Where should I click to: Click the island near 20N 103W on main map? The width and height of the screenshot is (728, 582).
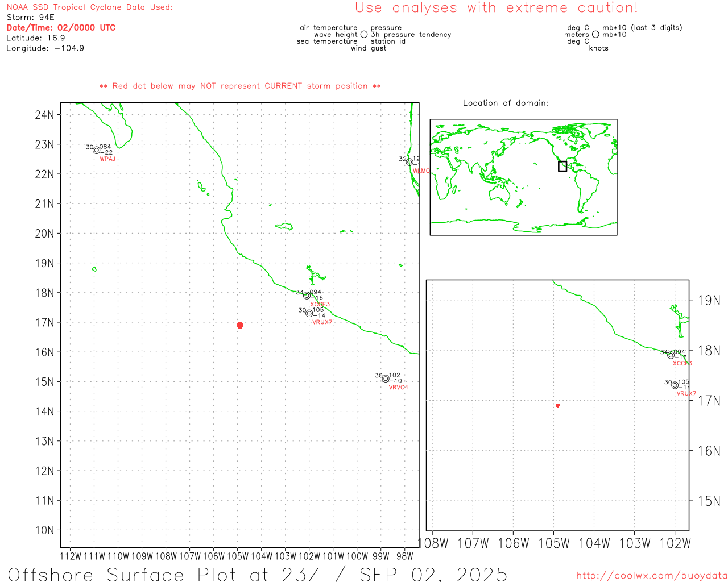coord(284,226)
